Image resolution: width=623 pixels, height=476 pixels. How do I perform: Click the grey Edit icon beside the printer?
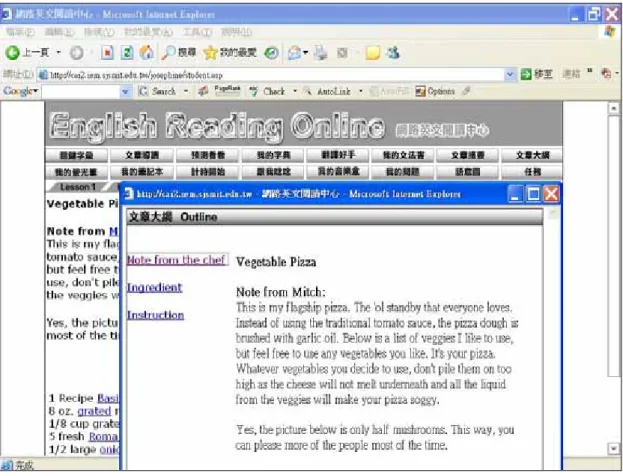(x=342, y=52)
